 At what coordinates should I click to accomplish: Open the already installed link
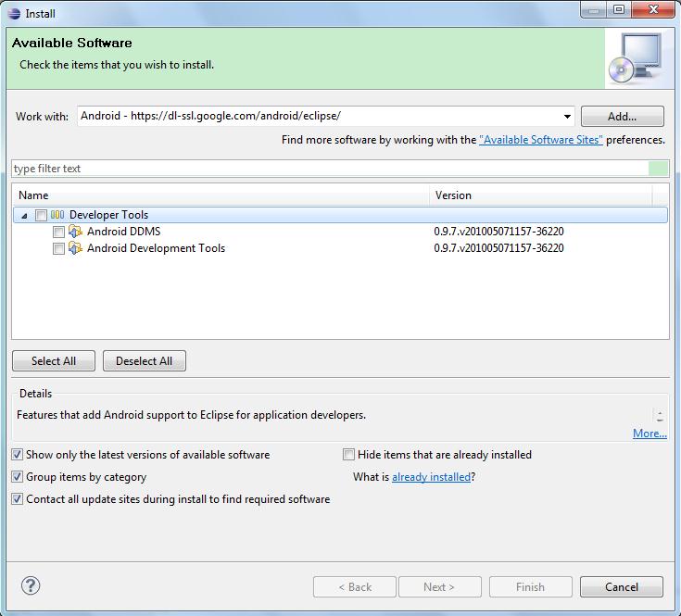tap(431, 477)
